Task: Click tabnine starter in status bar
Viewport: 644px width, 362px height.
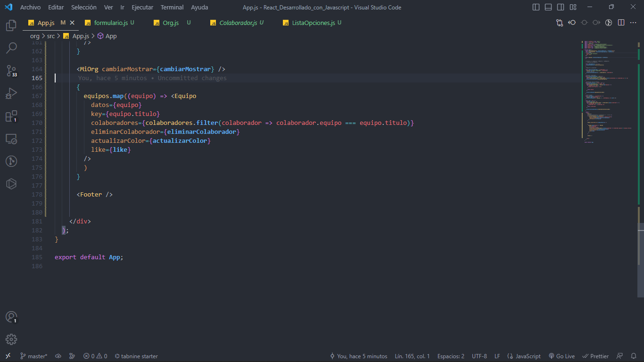Action: click(136, 356)
